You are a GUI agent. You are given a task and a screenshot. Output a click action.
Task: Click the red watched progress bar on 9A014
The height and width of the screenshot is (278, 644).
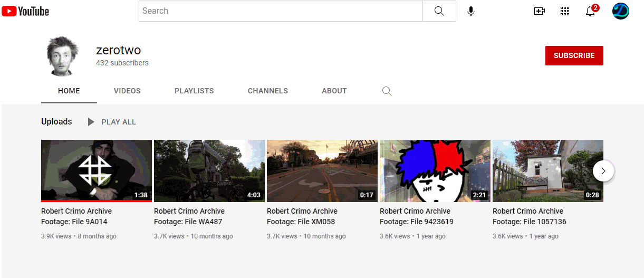(97, 201)
